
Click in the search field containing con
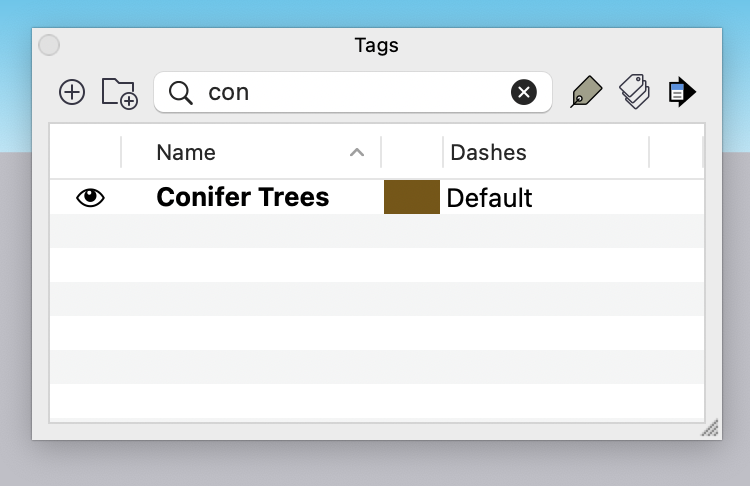click(x=353, y=92)
